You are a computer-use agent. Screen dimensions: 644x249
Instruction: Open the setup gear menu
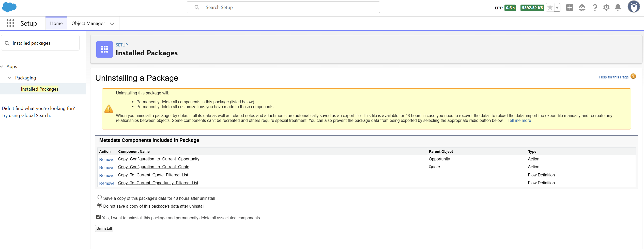point(606,8)
